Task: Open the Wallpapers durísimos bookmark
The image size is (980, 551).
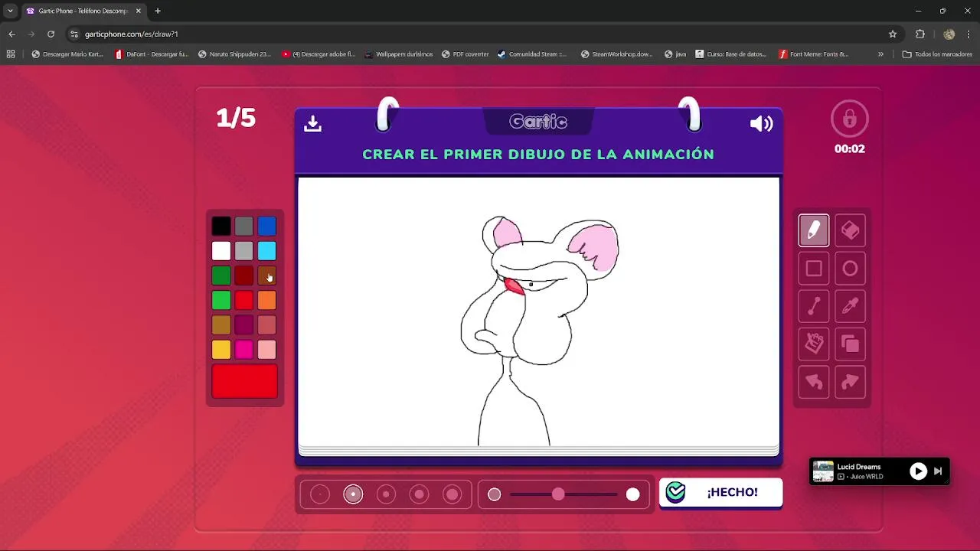Action: 398,54
